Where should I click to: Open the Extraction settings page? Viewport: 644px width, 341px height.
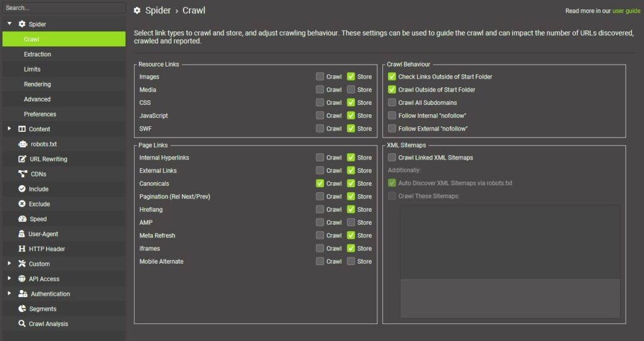37,54
